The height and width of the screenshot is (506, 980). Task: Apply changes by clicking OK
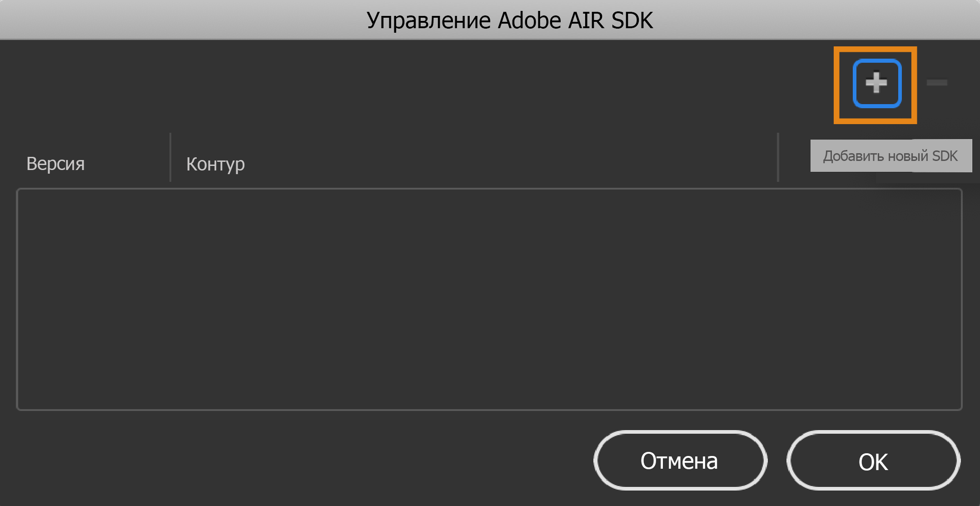(x=873, y=461)
